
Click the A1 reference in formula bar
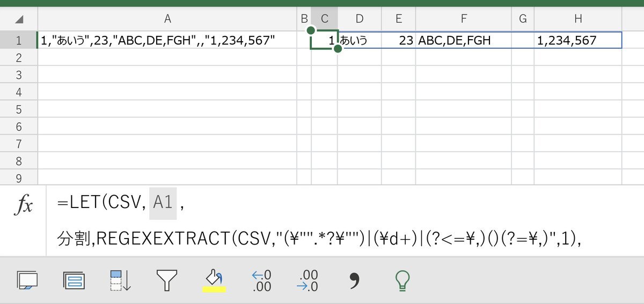tap(163, 203)
